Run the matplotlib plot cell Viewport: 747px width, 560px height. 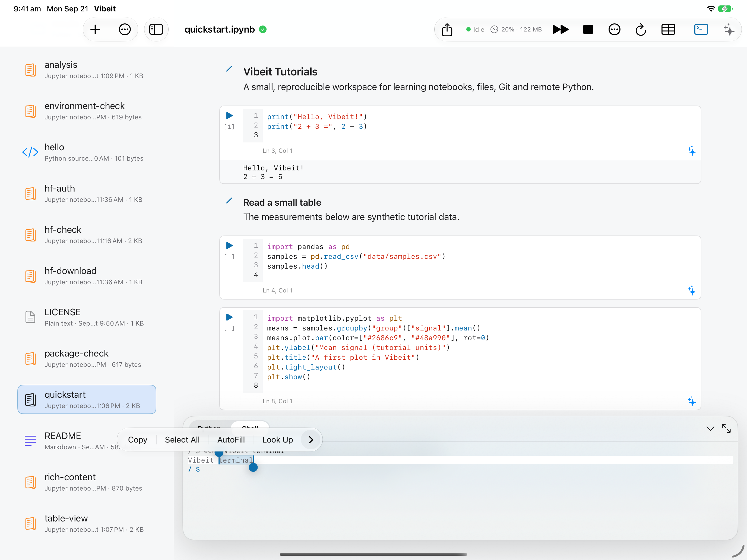[229, 317]
